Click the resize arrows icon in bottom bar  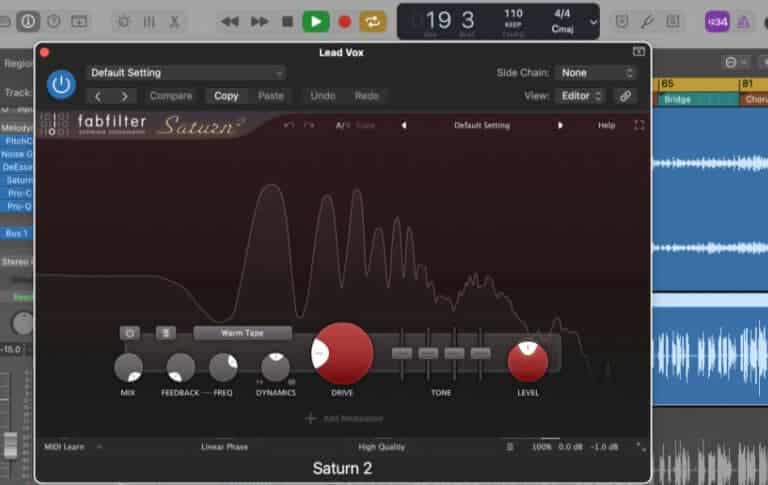pos(641,447)
